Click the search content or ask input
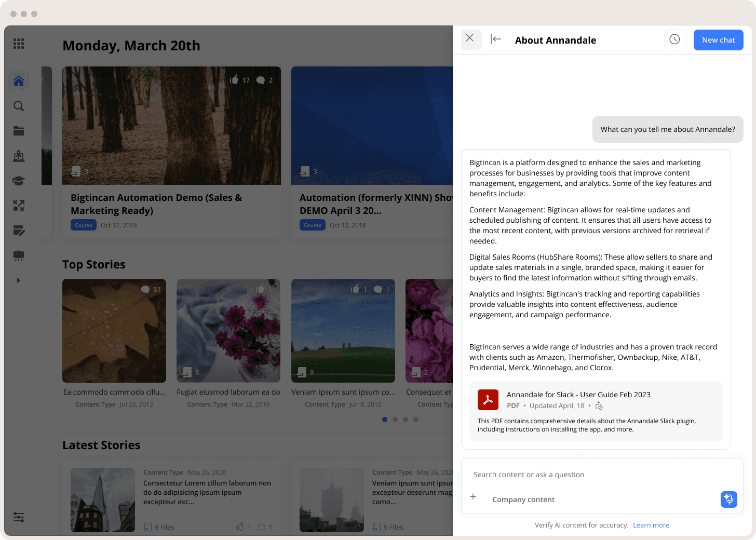The width and height of the screenshot is (756, 540). tap(602, 475)
